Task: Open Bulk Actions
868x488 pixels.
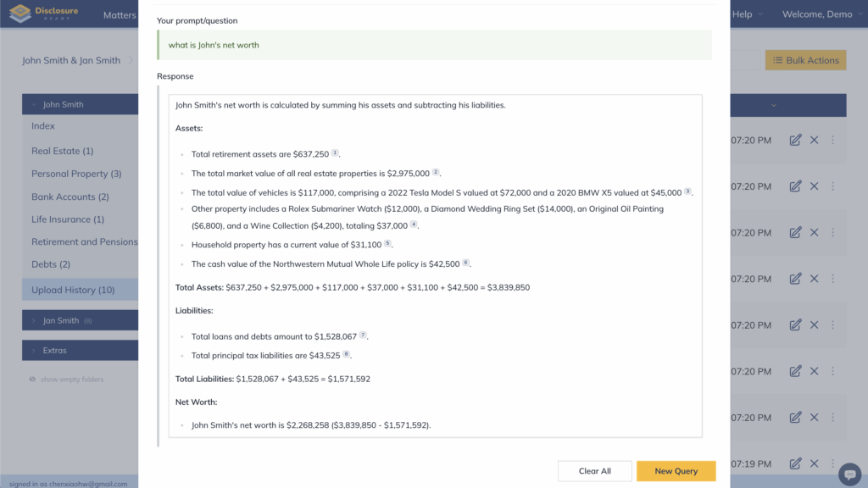Action: pos(805,60)
